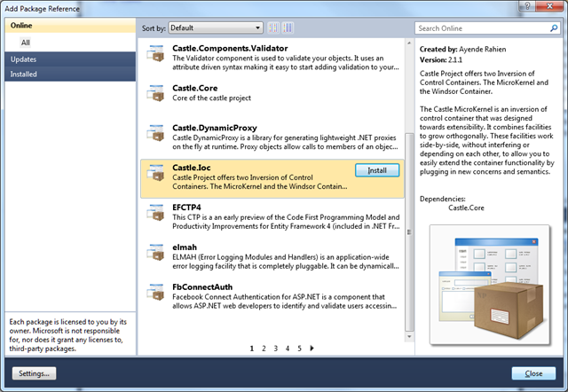
Task: Click the elmah package icon
Action: point(155,252)
